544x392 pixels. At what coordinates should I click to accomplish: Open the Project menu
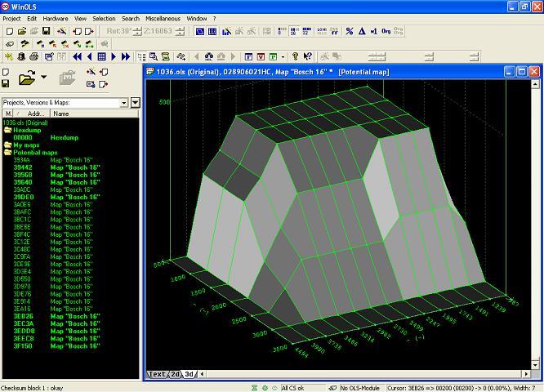pos(11,19)
